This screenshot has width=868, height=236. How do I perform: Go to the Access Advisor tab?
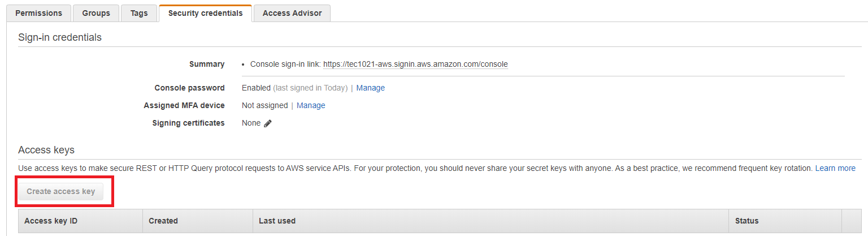click(x=292, y=13)
